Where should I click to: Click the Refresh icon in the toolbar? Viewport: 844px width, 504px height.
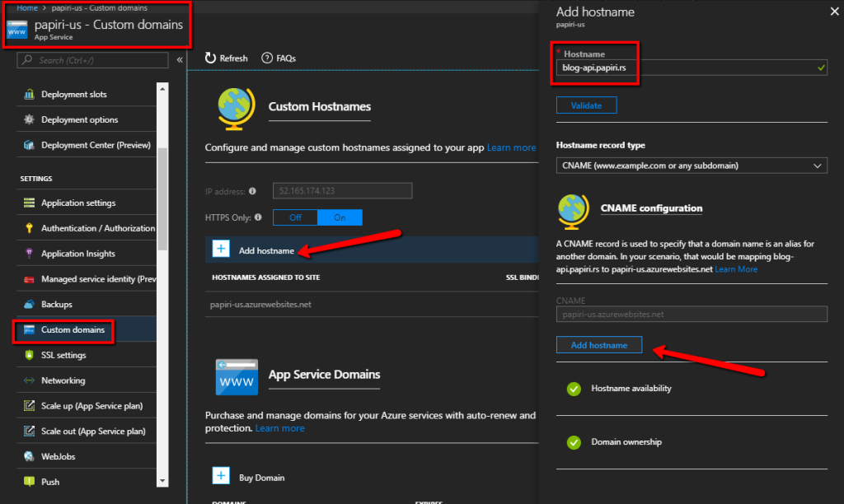coord(210,58)
